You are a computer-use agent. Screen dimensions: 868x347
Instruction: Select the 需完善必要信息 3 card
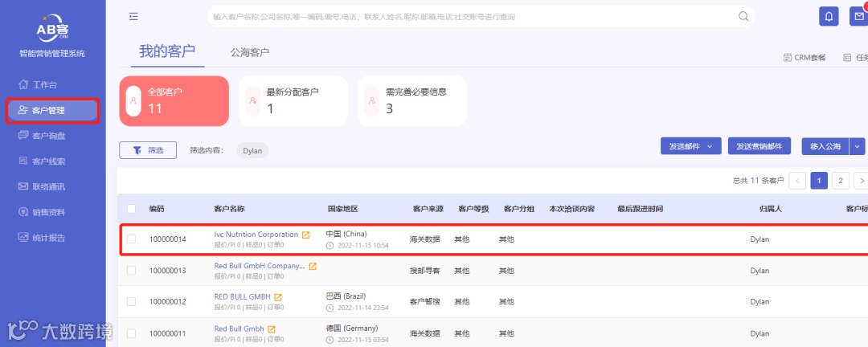411,100
